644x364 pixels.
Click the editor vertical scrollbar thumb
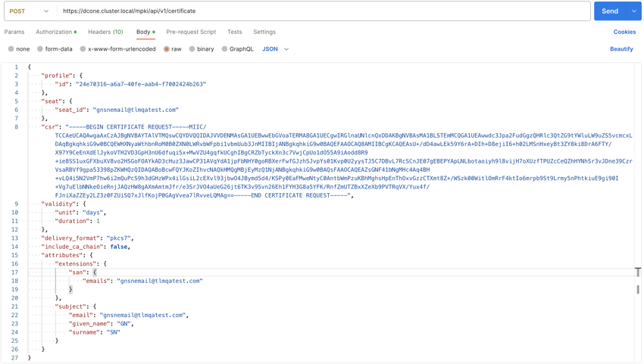(638, 289)
